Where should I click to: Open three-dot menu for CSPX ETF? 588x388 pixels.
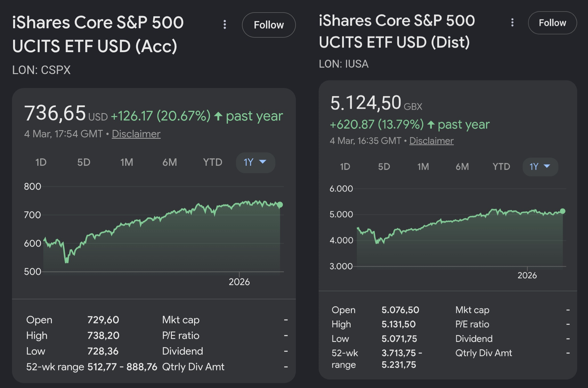click(x=225, y=24)
